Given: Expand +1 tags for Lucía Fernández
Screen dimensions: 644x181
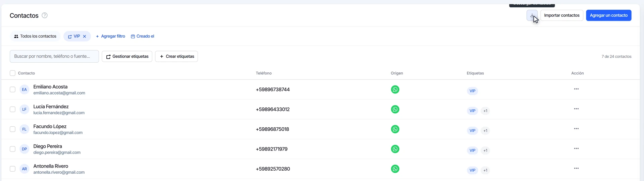Looking at the screenshot, I should [x=485, y=111].
